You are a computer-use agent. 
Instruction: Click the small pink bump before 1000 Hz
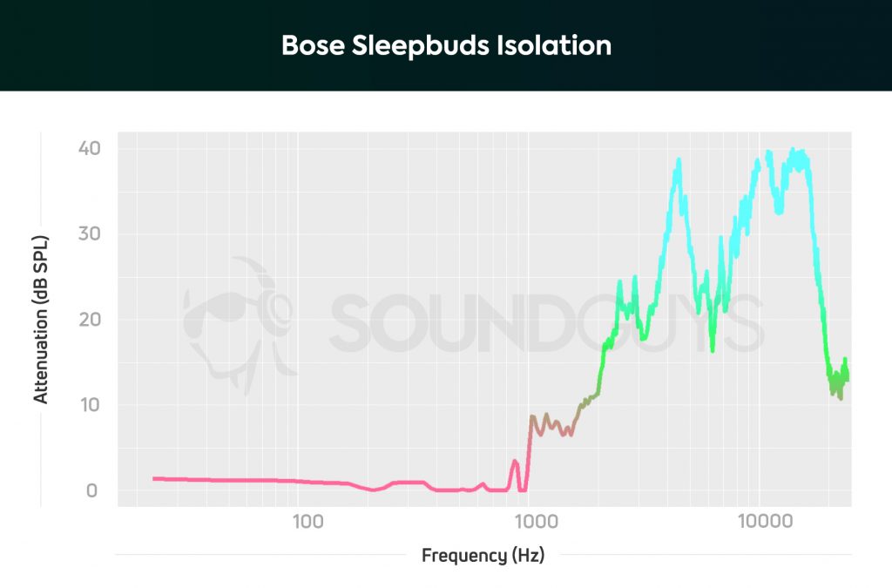(x=515, y=462)
